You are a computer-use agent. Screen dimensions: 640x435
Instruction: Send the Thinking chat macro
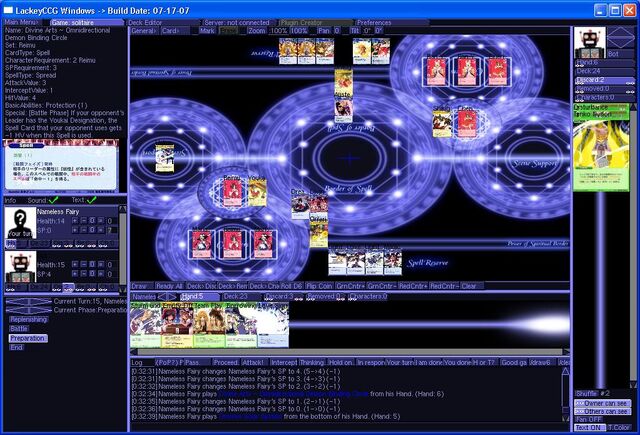(x=312, y=362)
